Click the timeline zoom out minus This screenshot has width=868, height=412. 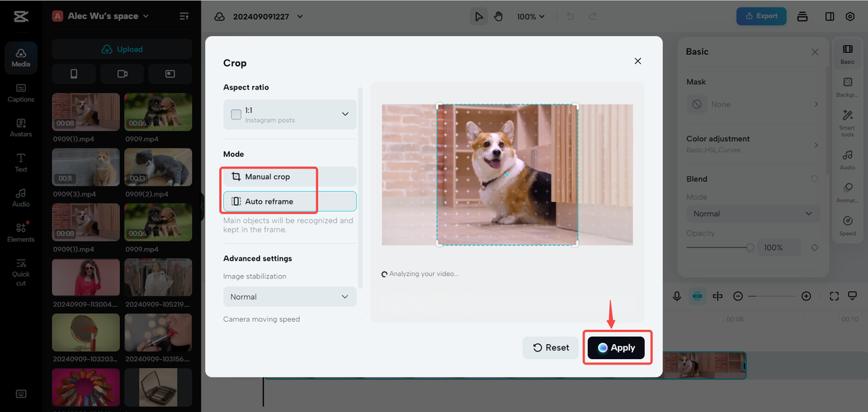click(x=738, y=296)
